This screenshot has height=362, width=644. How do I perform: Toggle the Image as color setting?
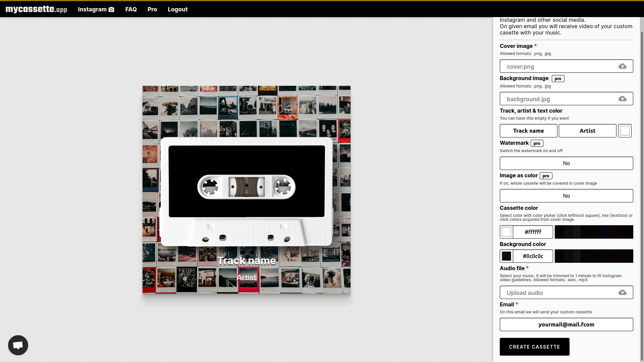566,195
